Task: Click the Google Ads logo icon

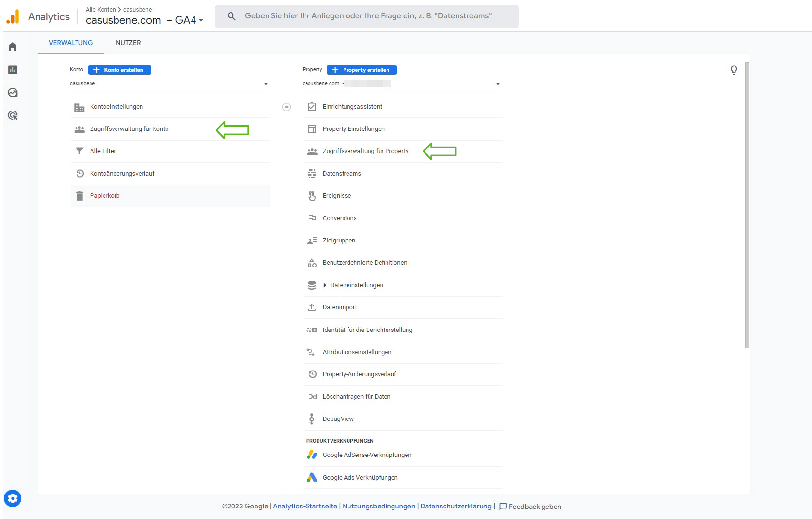Action: click(x=312, y=477)
